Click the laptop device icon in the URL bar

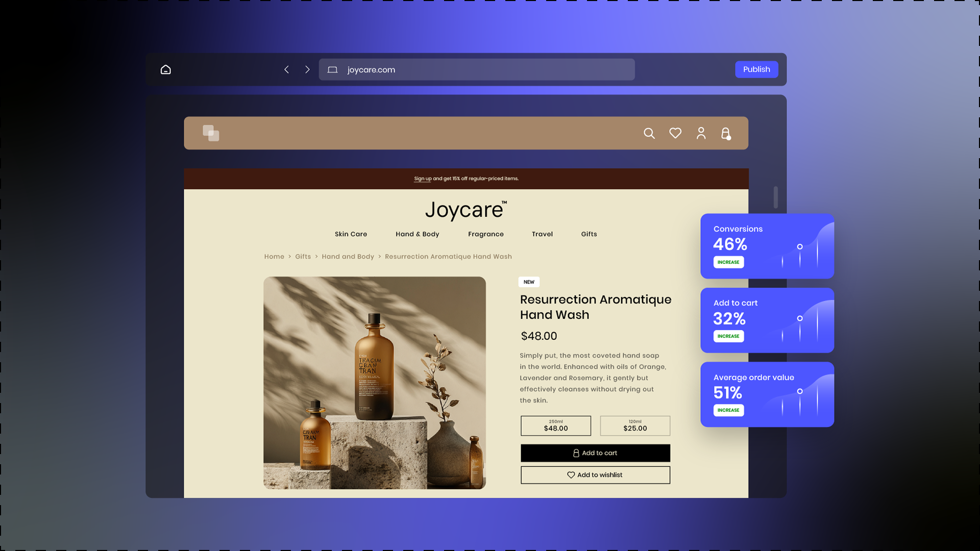click(332, 70)
